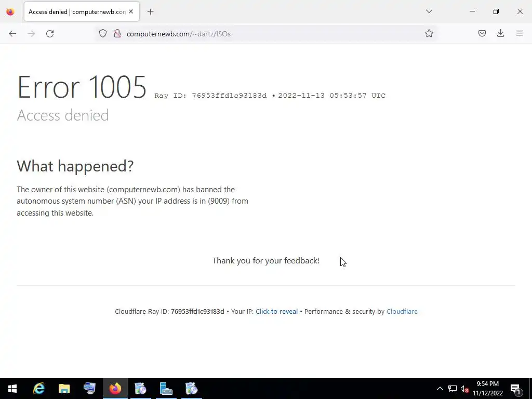Open File Explorer from taskbar
This screenshot has height=399, width=532.
[64, 389]
